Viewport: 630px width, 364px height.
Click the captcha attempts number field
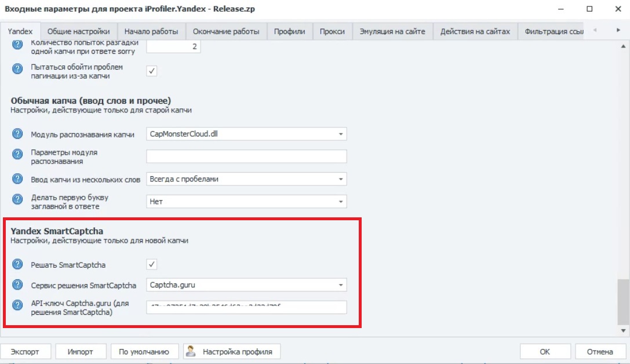tap(173, 46)
